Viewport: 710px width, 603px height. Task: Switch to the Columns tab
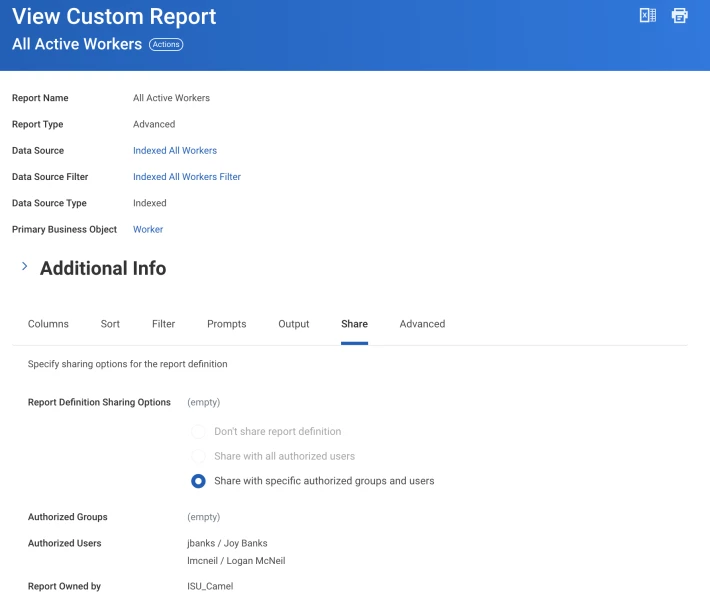point(48,324)
